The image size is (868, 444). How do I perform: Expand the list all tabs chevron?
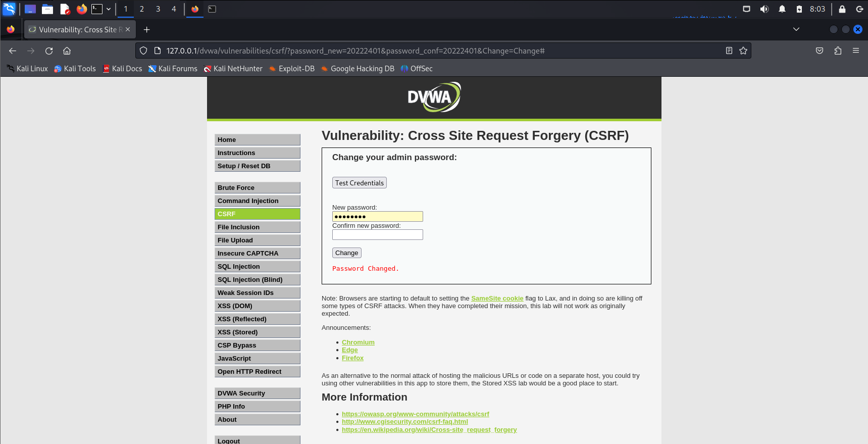click(796, 29)
